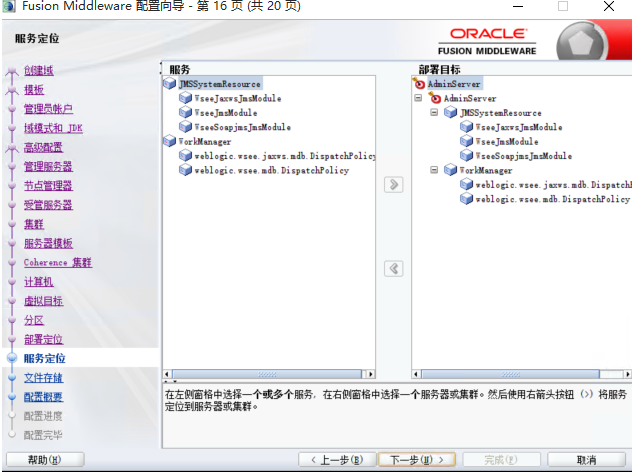The width and height of the screenshot is (632, 472).
Task: Go to 创建域 step
Action: click(x=39, y=70)
